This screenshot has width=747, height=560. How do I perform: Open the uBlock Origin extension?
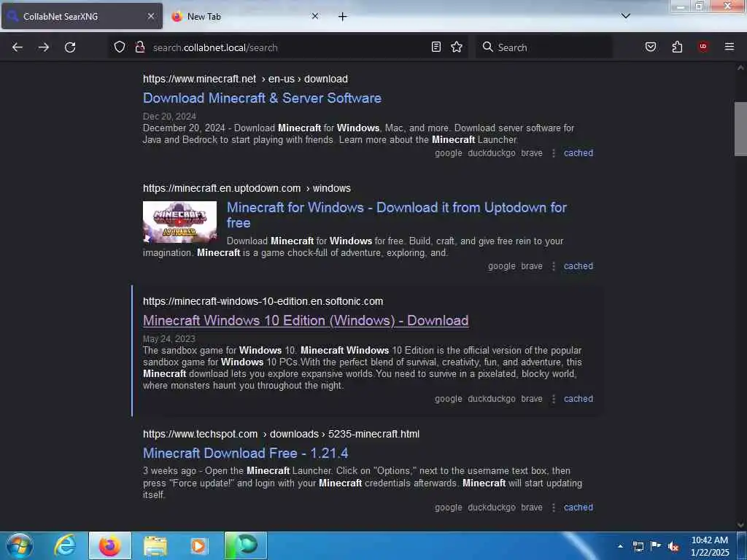(x=703, y=47)
